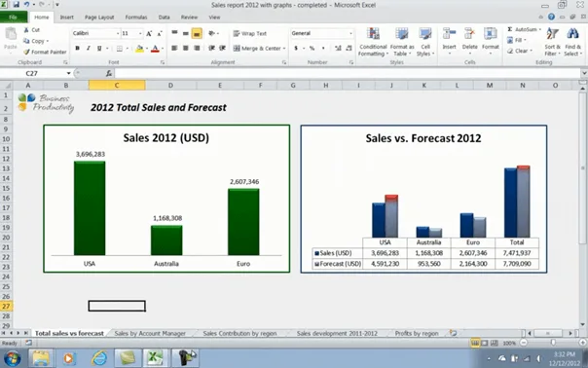Image resolution: width=588 pixels, height=368 pixels.
Task: Open Profits by region sheet tab
Action: click(417, 333)
